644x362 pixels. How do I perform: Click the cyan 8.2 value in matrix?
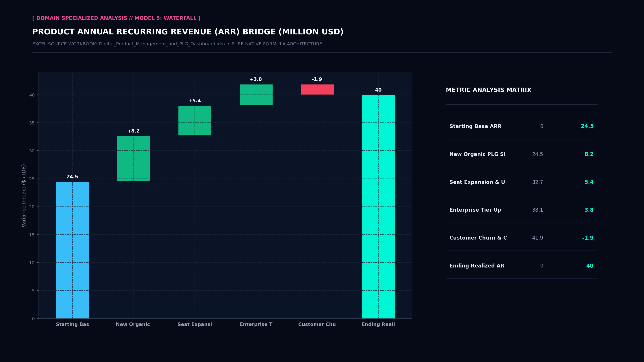coord(589,154)
